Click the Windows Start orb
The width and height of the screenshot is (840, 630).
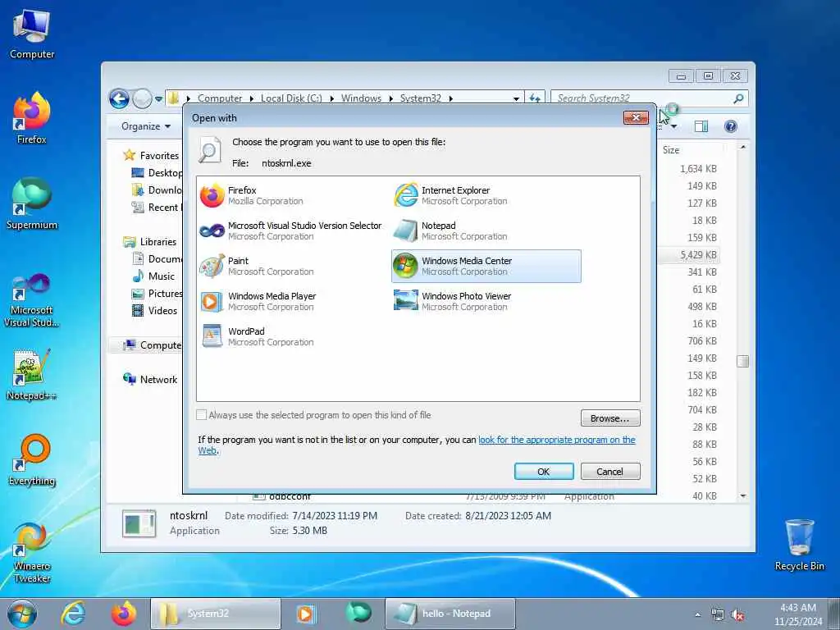pyautogui.click(x=22, y=614)
